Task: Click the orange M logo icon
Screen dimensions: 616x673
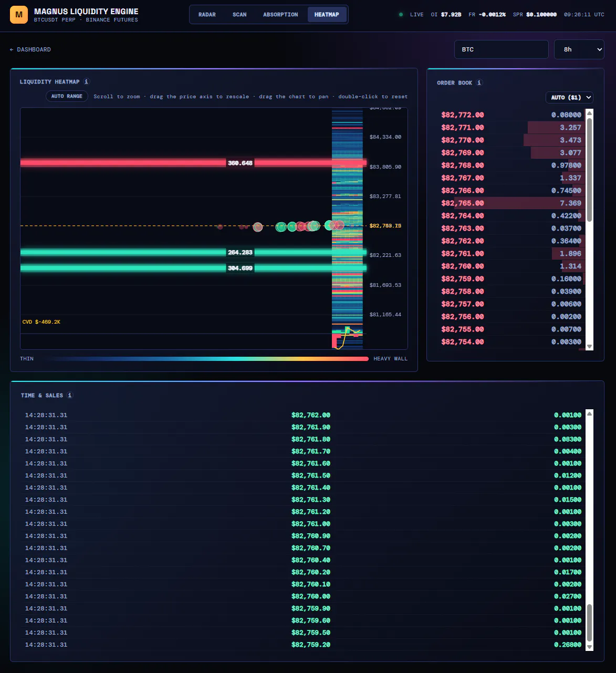Action: [x=19, y=15]
